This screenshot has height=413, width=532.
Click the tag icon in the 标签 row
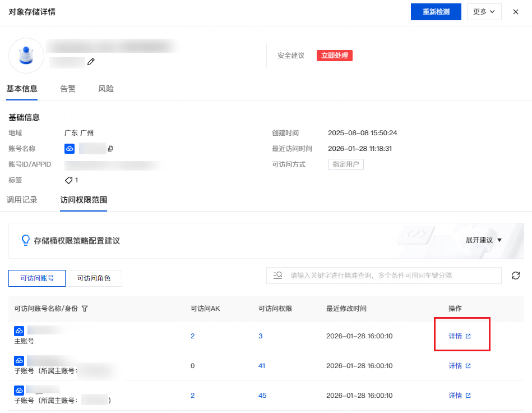tap(69, 180)
